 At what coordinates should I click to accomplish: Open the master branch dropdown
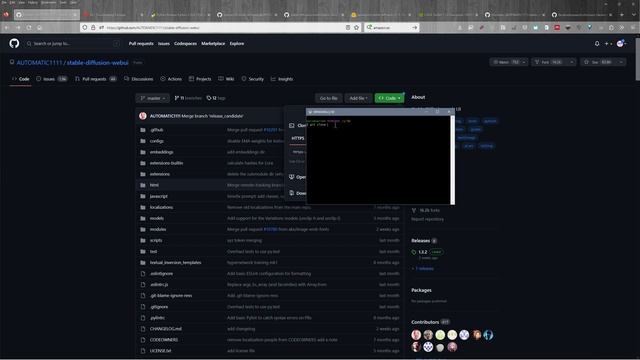click(x=153, y=98)
